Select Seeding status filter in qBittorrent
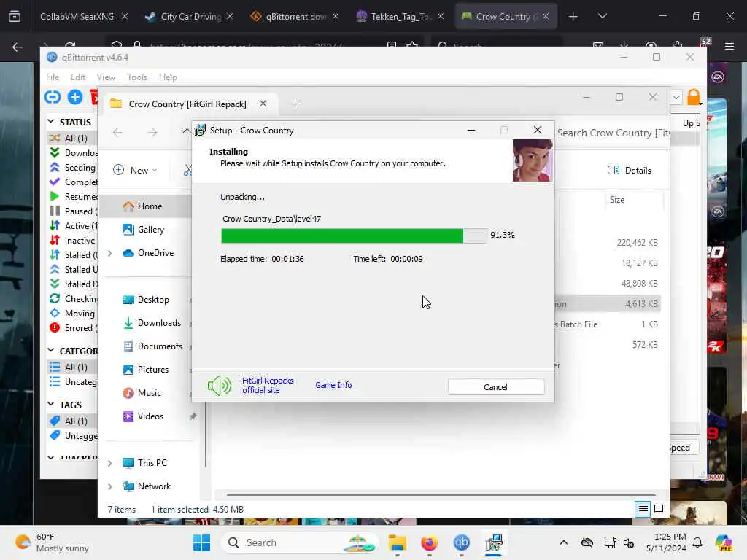The height and width of the screenshot is (560, 747). point(73,168)
